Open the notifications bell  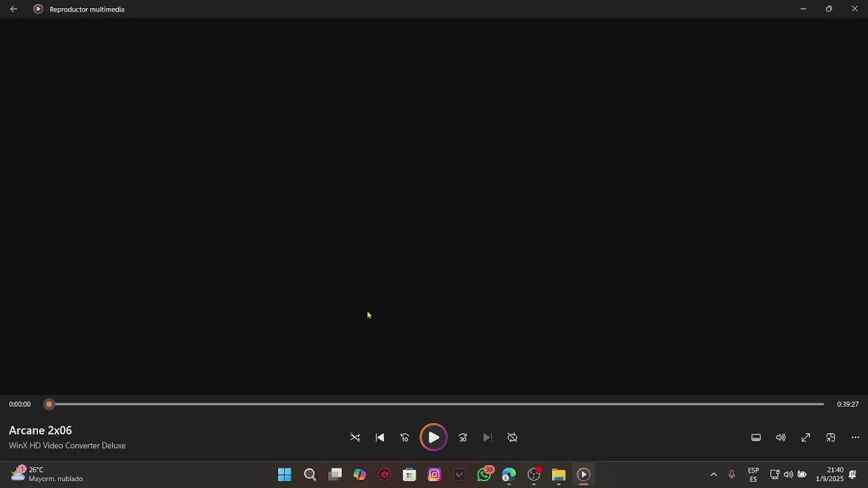(x=853, y=474)
